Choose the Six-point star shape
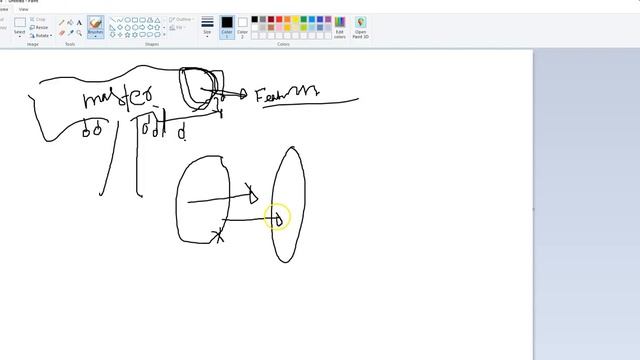Screen dimensions: 640x360 click(135, 35)
